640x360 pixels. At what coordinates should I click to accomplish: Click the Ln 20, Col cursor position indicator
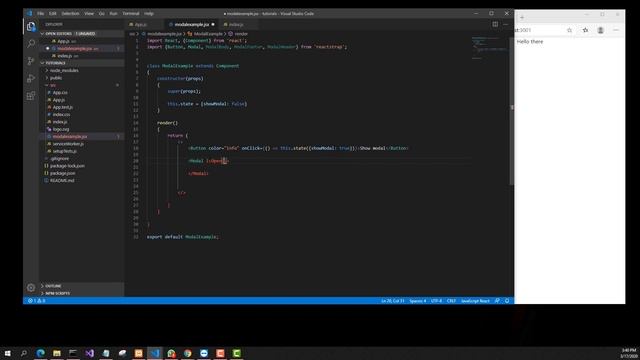(x=393, y=301)
